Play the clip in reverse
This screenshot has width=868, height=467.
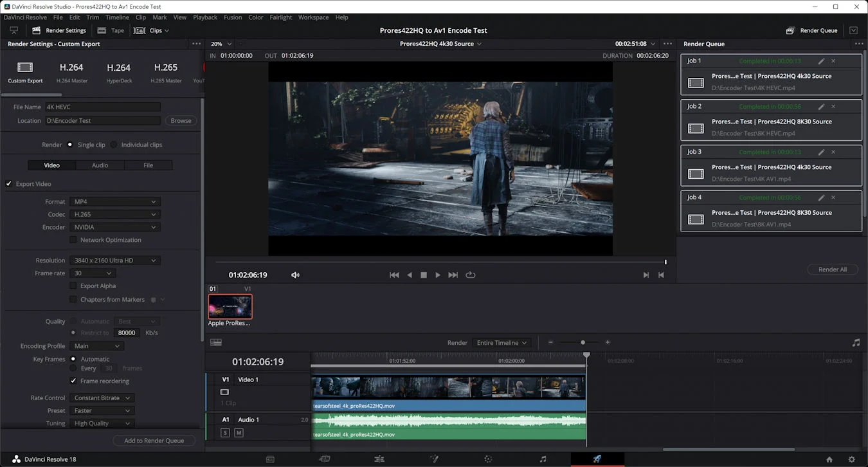[x=410, y=275]
